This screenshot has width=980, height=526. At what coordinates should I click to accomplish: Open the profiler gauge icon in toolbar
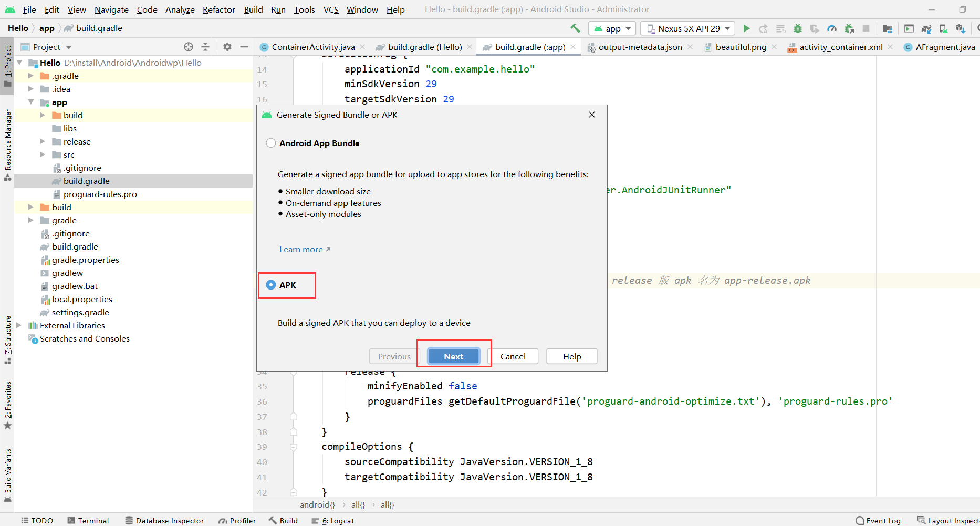pyautogui.click(x=832, y=28)
